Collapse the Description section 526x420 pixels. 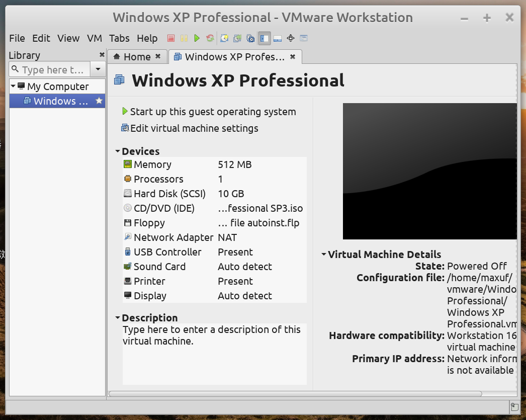tap(117, 317)
